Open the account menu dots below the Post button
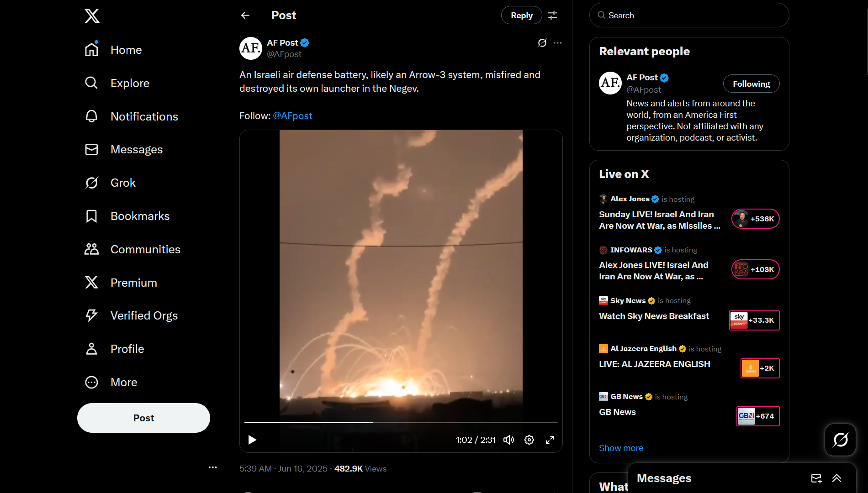The height and width of the screenshot is (493, 868). pos(212,467)
